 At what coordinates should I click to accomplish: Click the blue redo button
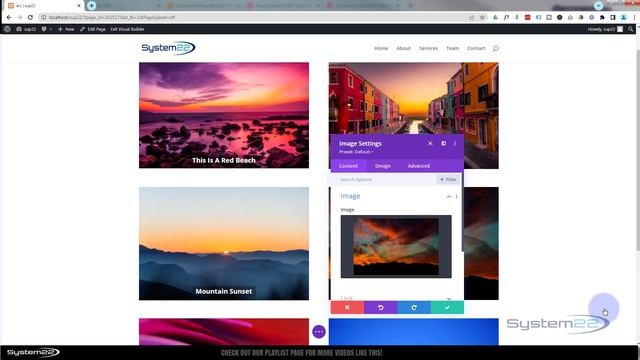[414, 307]
